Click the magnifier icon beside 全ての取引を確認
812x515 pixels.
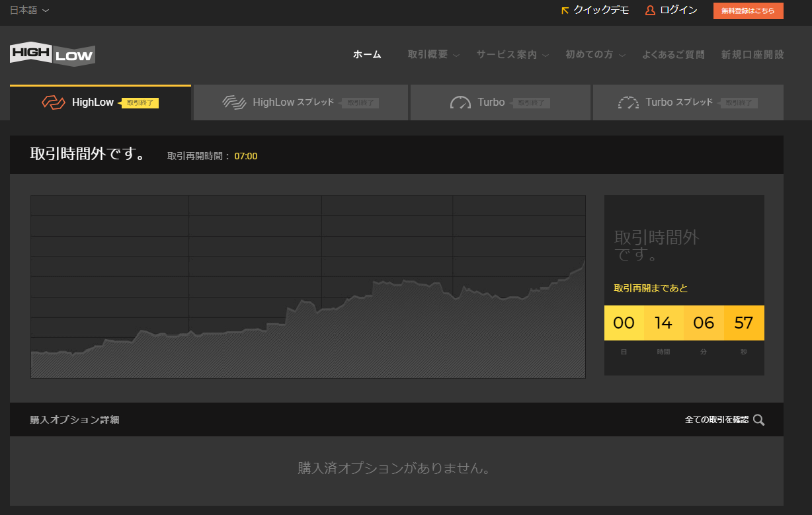(758, 420)
